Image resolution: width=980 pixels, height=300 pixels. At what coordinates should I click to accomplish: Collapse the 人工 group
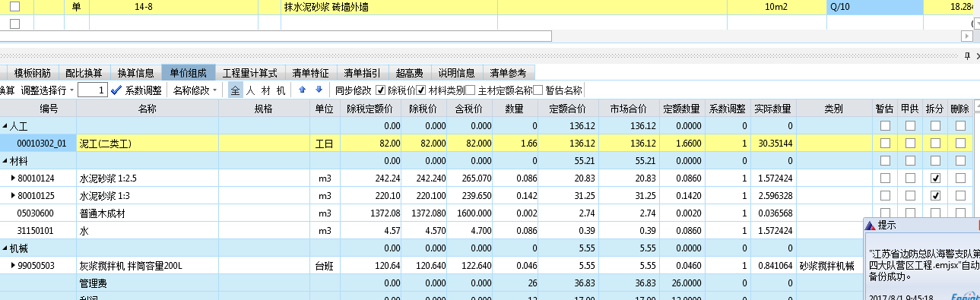pyautogui.click(x=5, y=125)
